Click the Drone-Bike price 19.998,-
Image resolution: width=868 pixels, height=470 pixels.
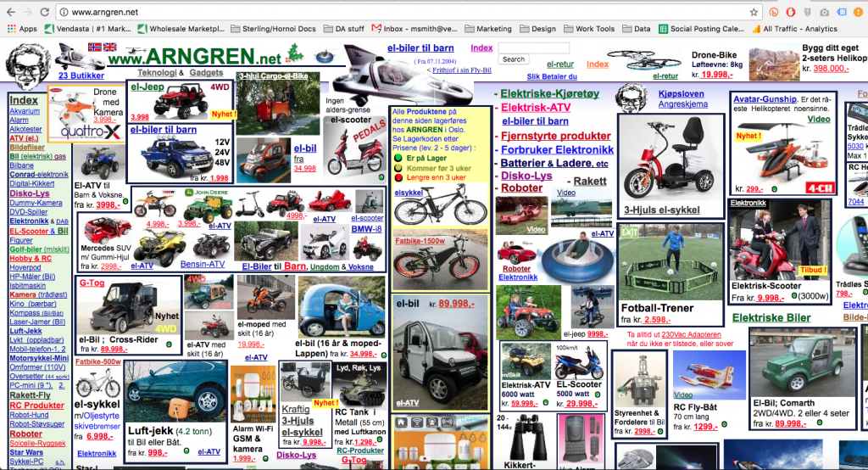tap(716, 75)
